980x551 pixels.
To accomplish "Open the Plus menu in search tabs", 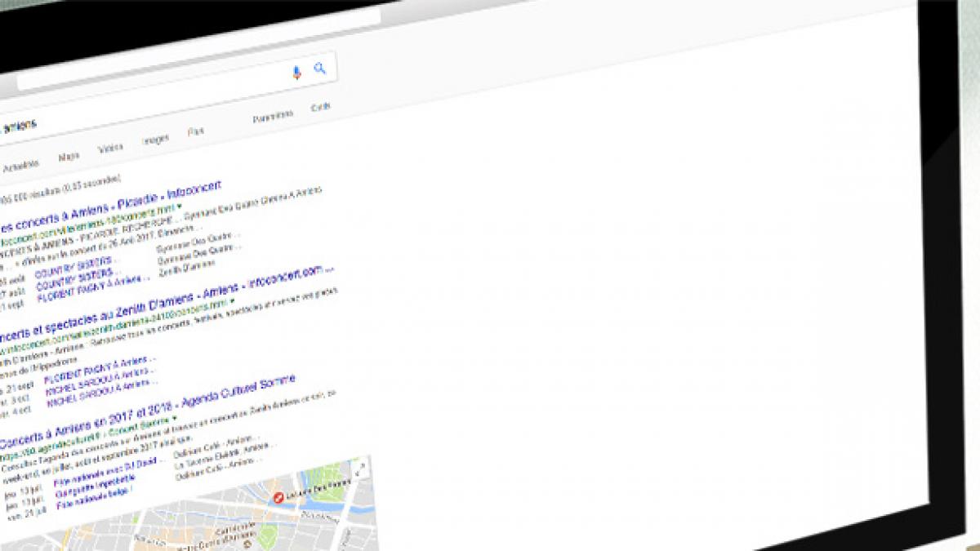I will (196, 131).
